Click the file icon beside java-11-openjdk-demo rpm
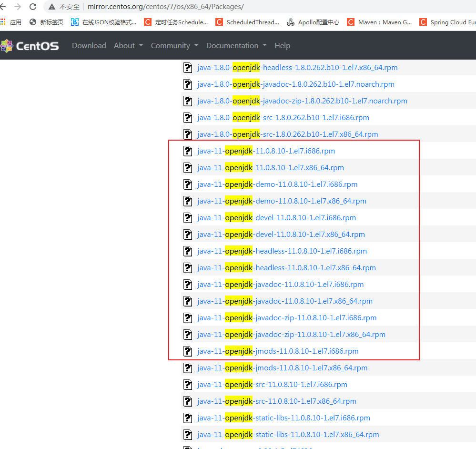The image size is (476, 449). click(x=188, y=184)
